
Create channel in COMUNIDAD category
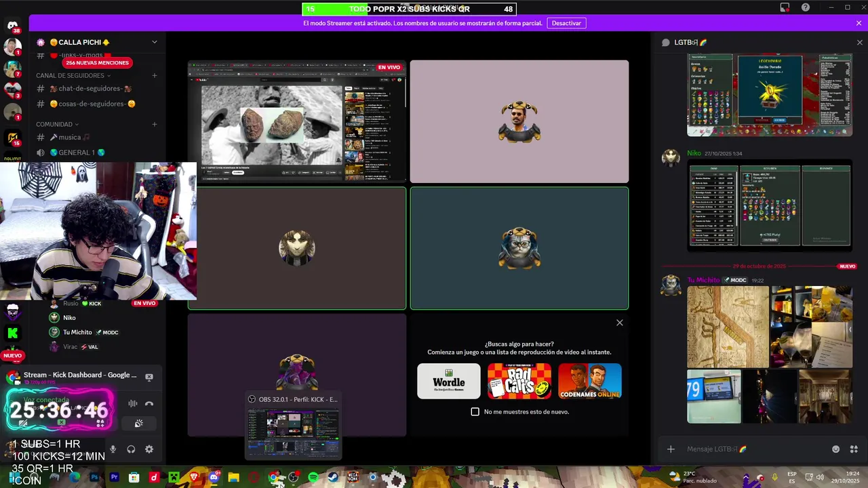click(x=155, y=124)
